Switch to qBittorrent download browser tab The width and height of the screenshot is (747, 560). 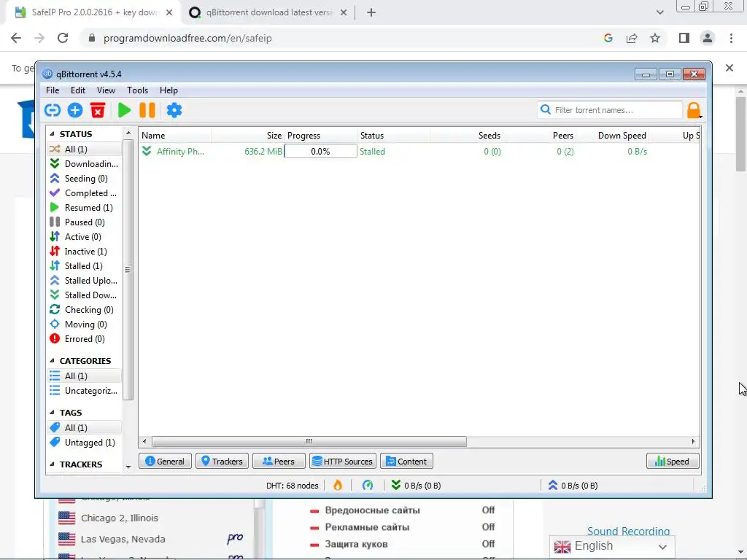pos(268,12)
